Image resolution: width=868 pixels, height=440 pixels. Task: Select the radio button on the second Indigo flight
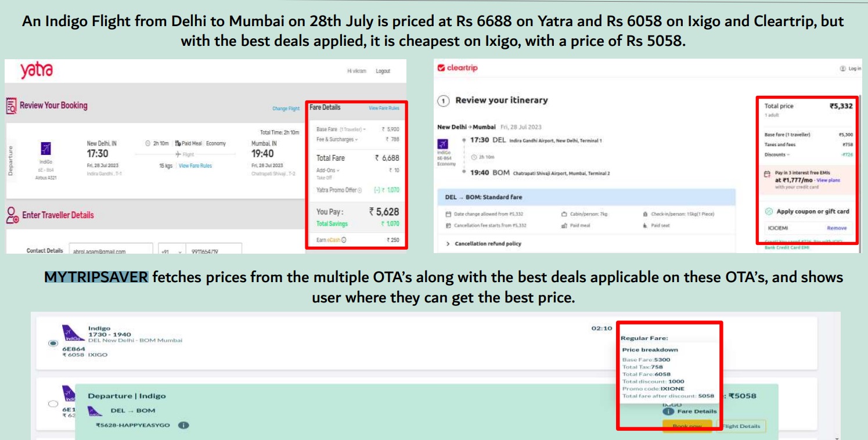pyautogui.click(x=53, y=403)
